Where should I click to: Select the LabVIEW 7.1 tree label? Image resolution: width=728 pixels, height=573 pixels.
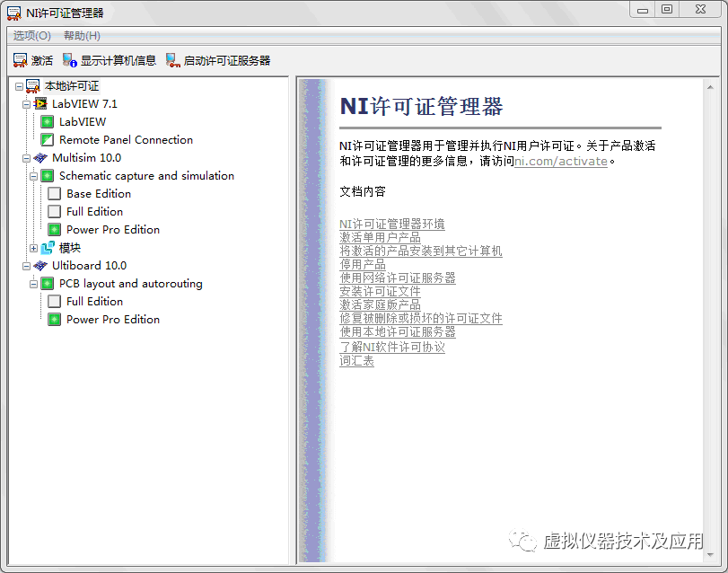coord(84,104)
